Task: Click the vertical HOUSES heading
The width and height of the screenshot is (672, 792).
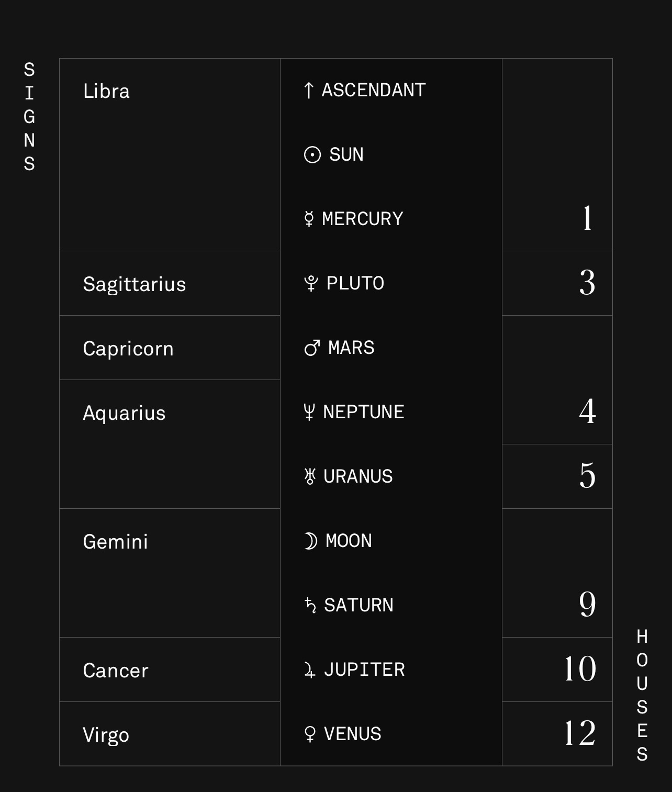Action: [642, 696]
